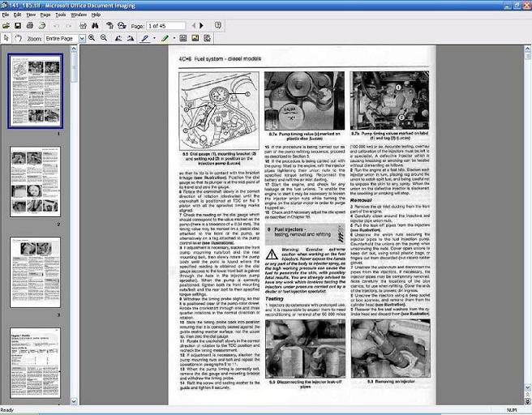This screenshot has height=415, width=532.
Task: Click the Zoom In magnifier icon
Action: coord(92,38)
